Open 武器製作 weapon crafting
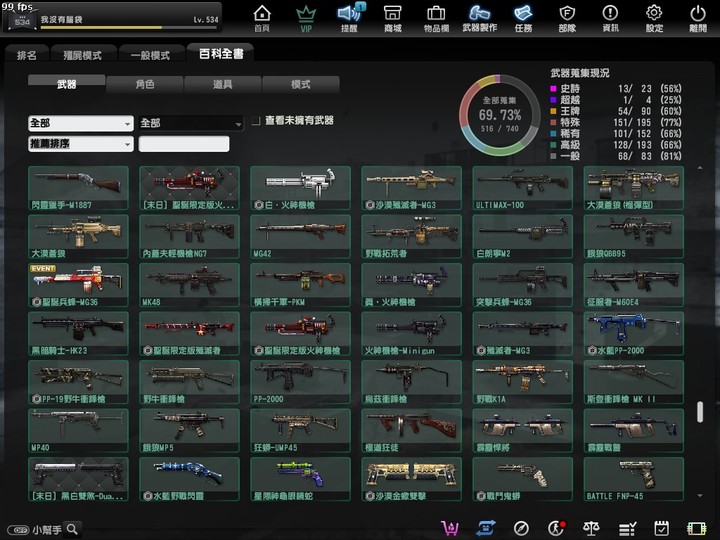 pyautogui.click(x=479, y=17)
